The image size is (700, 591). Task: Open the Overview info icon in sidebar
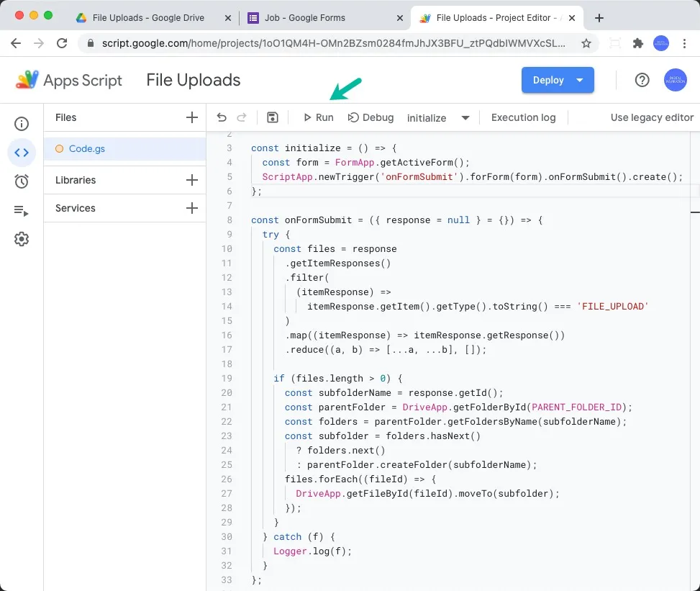pyautogui.click(x=22, y=124)
